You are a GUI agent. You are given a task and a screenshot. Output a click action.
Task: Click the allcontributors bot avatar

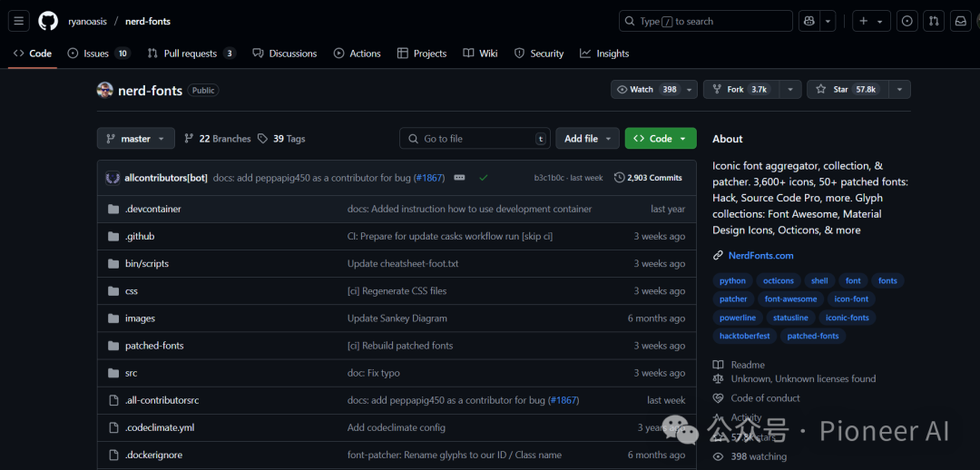pyautogui.click(x=113, y=178)
